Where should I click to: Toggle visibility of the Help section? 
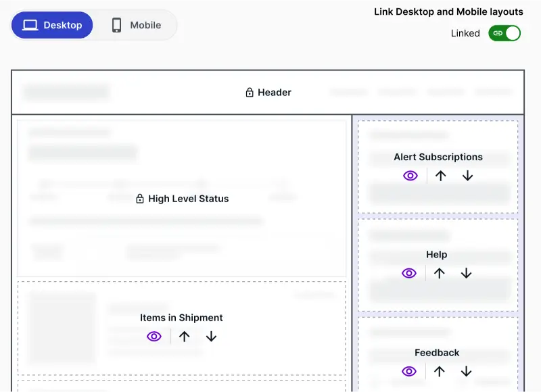point(409,274)
